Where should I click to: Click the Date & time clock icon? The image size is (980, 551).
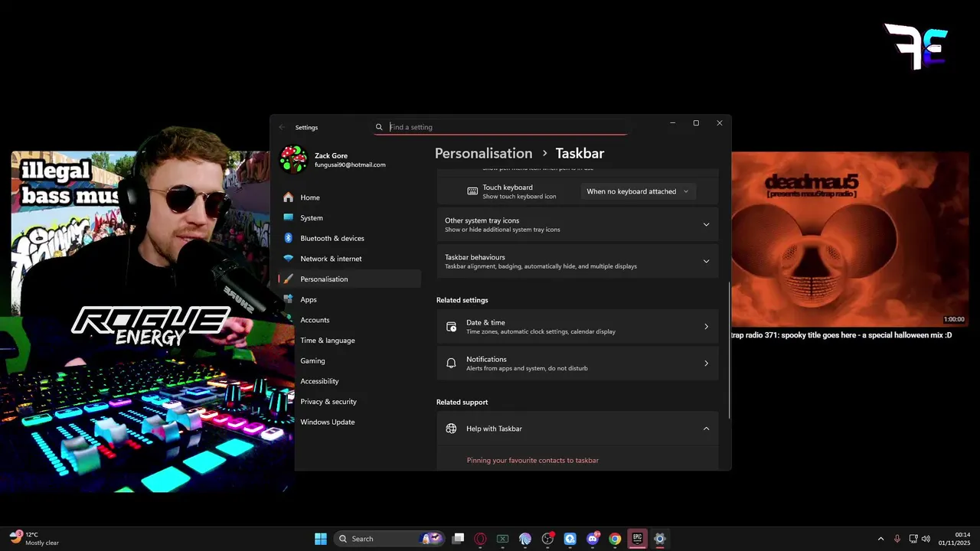[451, 327]
